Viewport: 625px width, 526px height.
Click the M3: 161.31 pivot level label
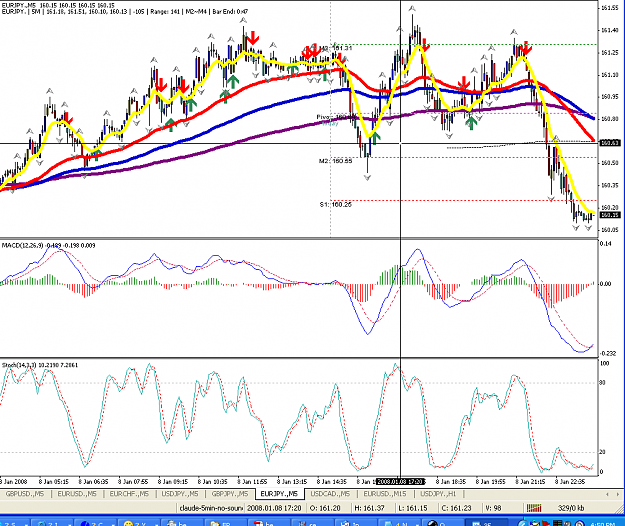tap(336, 48)
